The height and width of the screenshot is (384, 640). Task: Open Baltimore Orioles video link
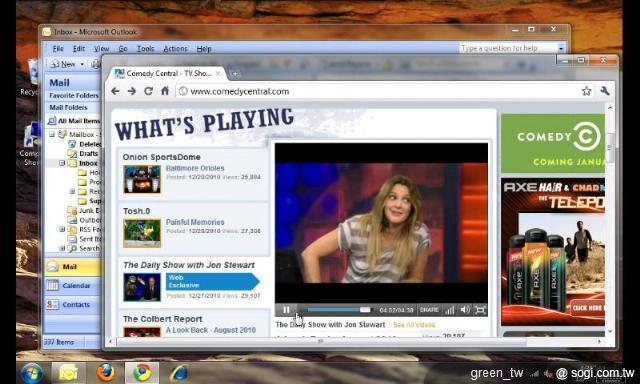(x=195, y=168)
